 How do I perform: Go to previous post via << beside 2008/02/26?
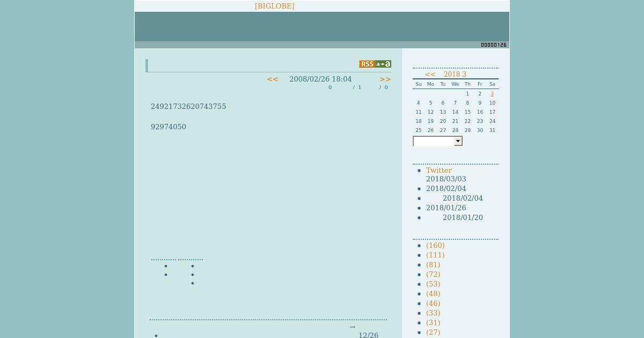[x=273, y=79]
